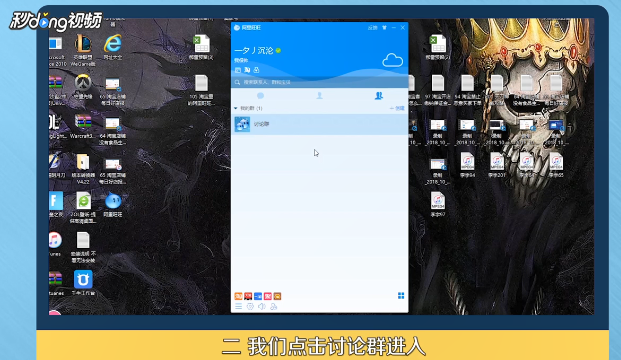
Task: Open the blue app shortcut icon
Action: tap(258, 296)
